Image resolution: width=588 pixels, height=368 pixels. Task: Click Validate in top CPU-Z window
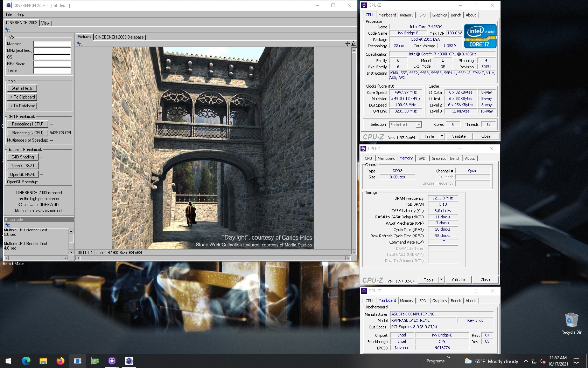[x=458, y=136]
